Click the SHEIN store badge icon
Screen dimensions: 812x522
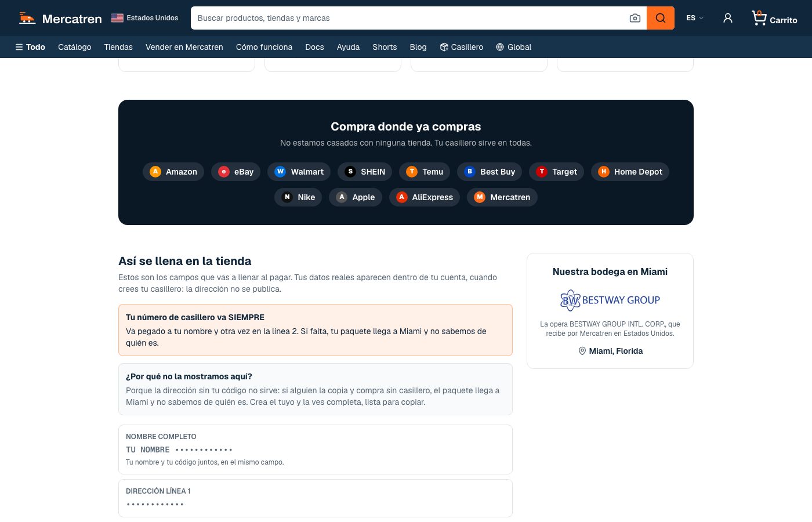point(350,172)
